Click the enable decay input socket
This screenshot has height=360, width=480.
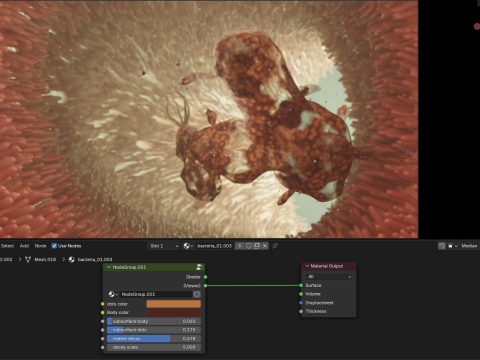pos(103,339)
